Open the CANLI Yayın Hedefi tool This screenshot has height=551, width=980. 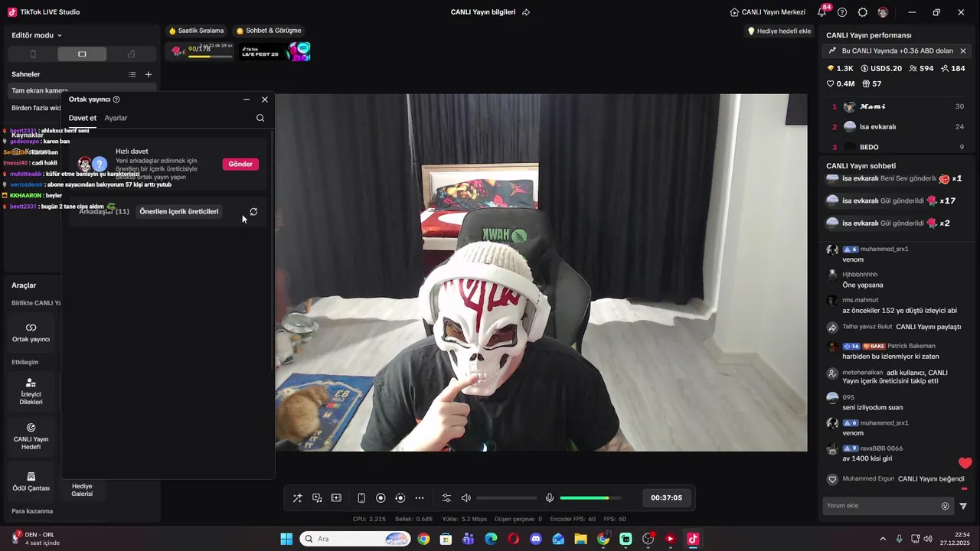pyautogui.click(x=31, y=436)
